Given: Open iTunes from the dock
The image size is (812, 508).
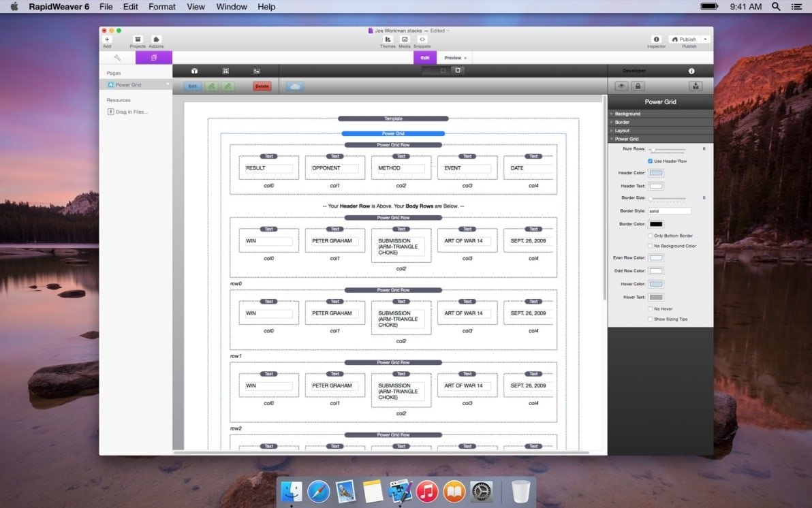Looking at the screenshot, I should pos(426,492).
